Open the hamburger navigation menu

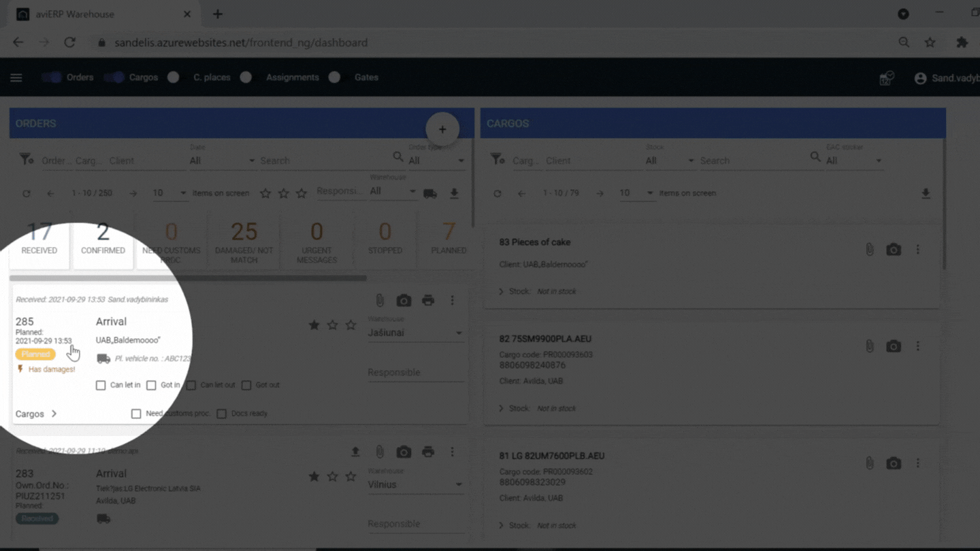(16, 78)
